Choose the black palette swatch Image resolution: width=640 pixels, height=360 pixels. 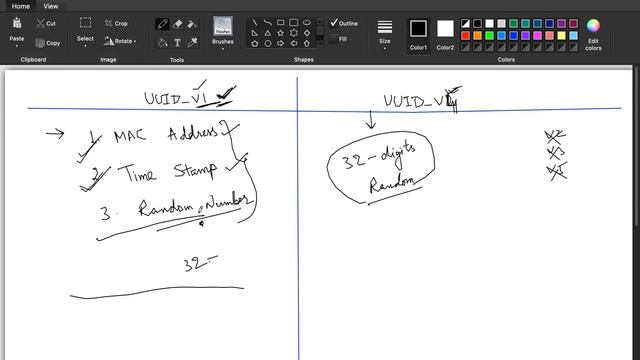478,23
